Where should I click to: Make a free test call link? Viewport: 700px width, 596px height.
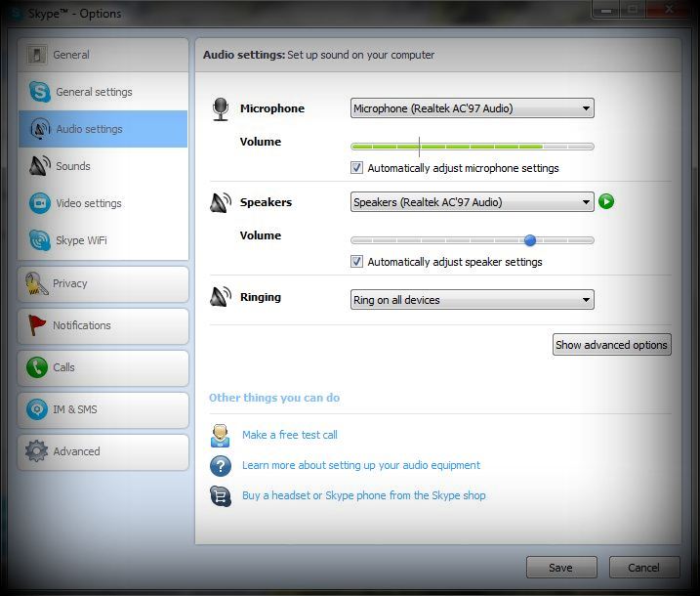(x=290, y=435)
